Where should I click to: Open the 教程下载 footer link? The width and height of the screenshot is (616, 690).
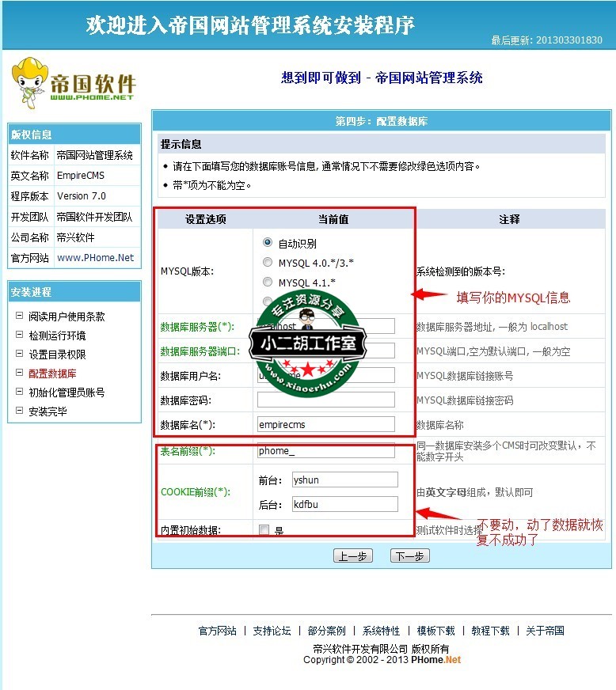pos(490,631)
